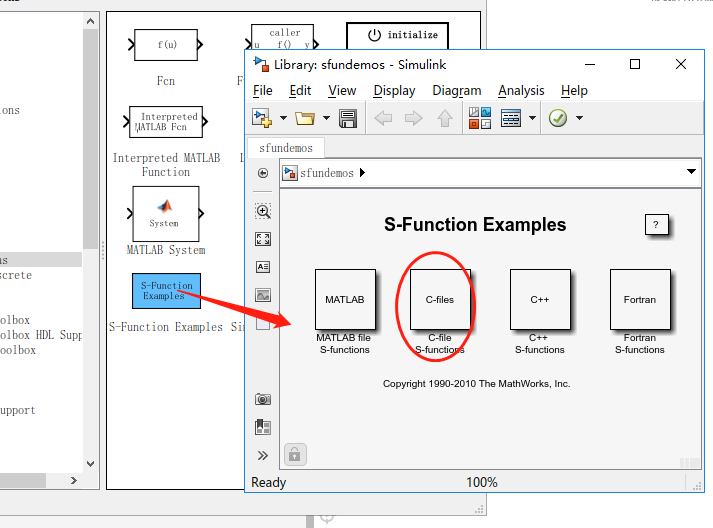Expand the Open folder dropdown arrow
This screenshot has height=528, width=713.
coord(326,118)
